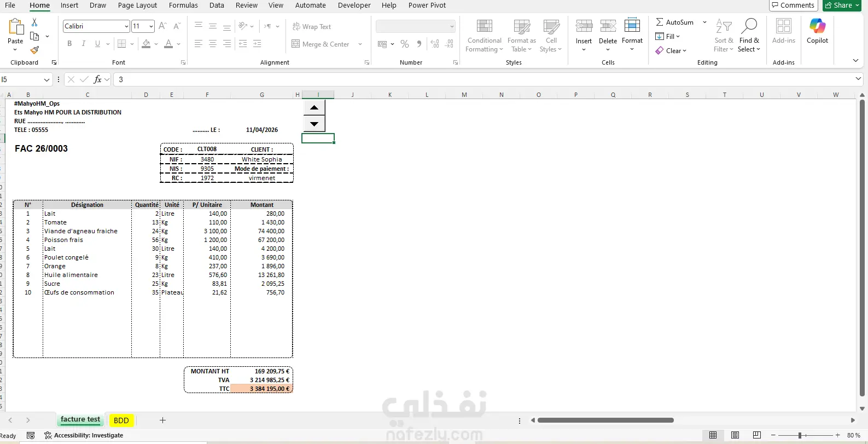Click the spin button up arrow
The height and width of the screenshot is (444, 868).
[x=314, y=107]
